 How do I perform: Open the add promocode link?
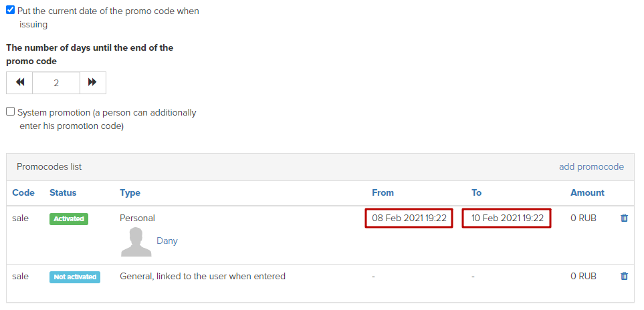591,167
